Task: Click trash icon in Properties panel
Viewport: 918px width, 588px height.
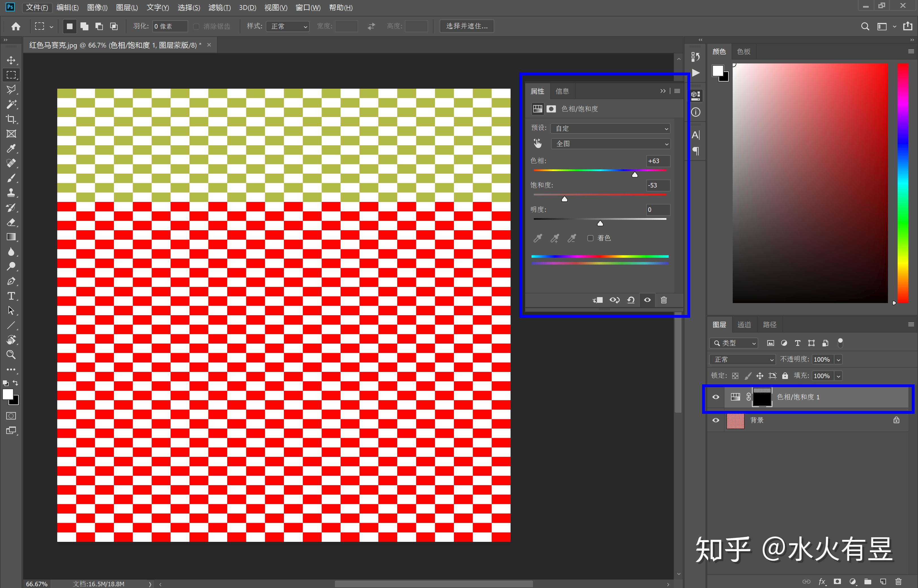Action: pyautogui.click(x=664, y=300)
